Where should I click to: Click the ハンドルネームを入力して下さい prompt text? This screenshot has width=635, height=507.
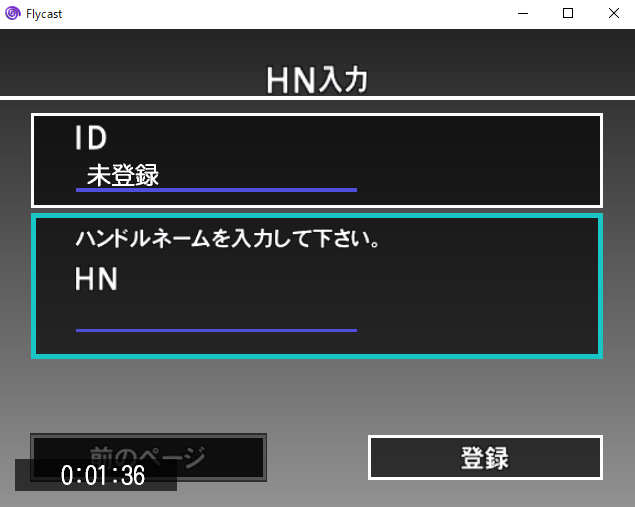[x=228, y=238]
